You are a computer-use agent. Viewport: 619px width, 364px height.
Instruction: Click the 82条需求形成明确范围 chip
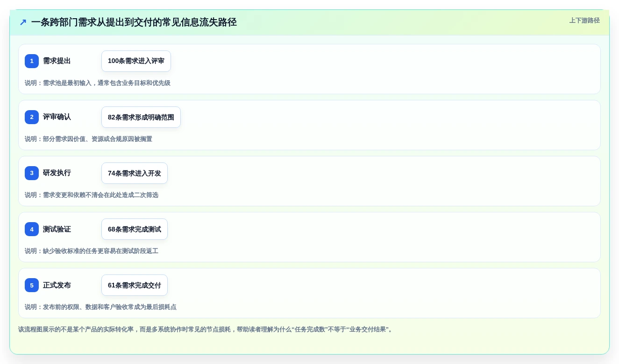coord(141,117)
